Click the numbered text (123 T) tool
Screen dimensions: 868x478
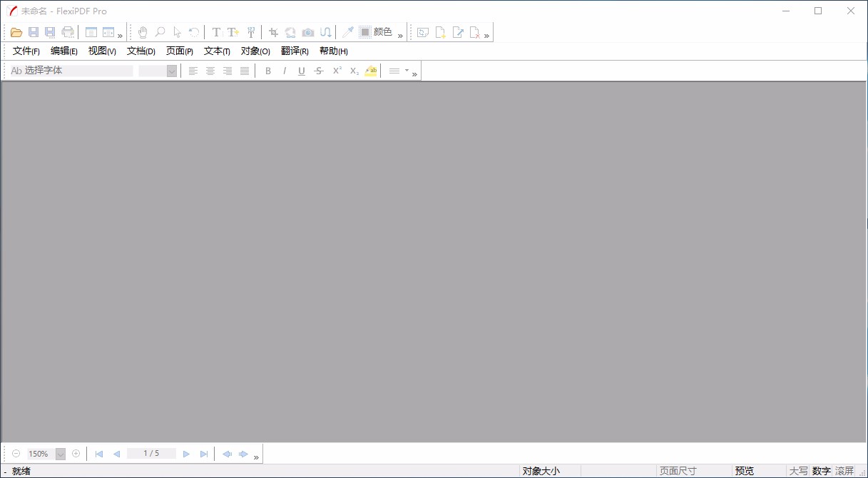click(x=251, y=32)
